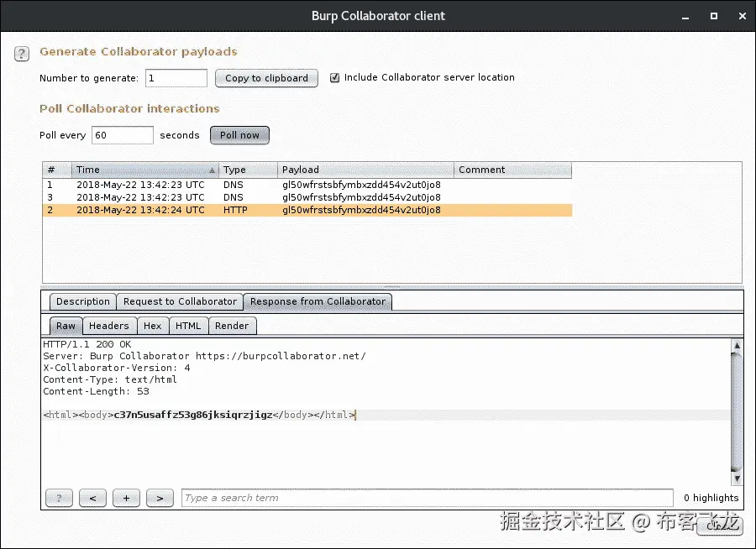The image size is (756, 549).
Task: Maximize the Burp Collaborator client window
Action: [714, 16]
